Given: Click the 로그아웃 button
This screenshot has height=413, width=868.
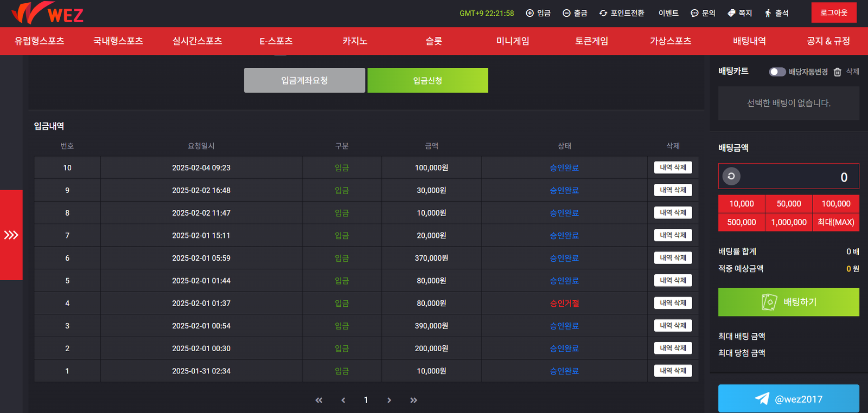Looking at the screenshot, I should [833, 12].
